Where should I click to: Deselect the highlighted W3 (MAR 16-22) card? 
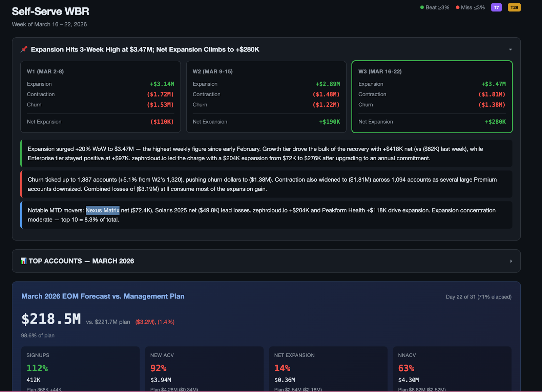coord(432,97)
